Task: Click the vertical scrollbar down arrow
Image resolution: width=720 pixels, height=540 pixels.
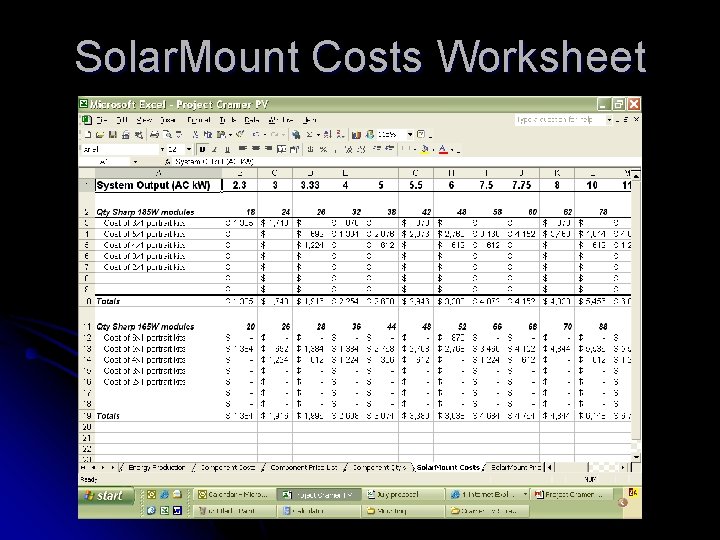Action: [x=636, y=457]
